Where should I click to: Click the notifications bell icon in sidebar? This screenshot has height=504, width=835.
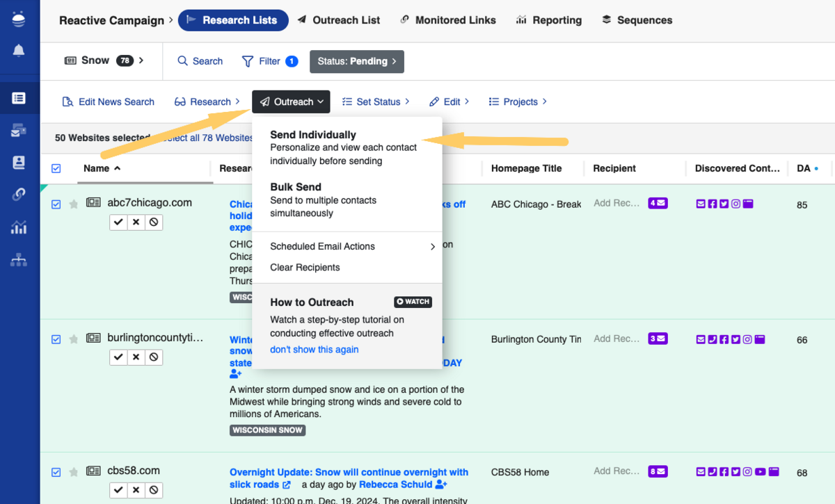coord(19,51)
